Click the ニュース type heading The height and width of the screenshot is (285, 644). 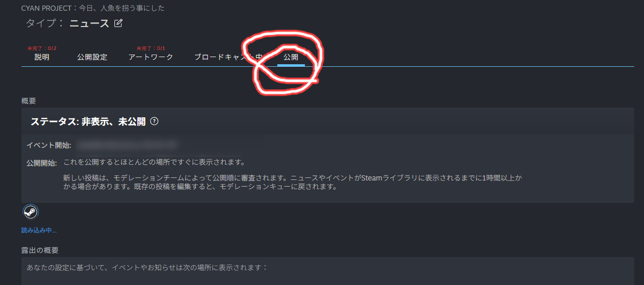[89, 23]
